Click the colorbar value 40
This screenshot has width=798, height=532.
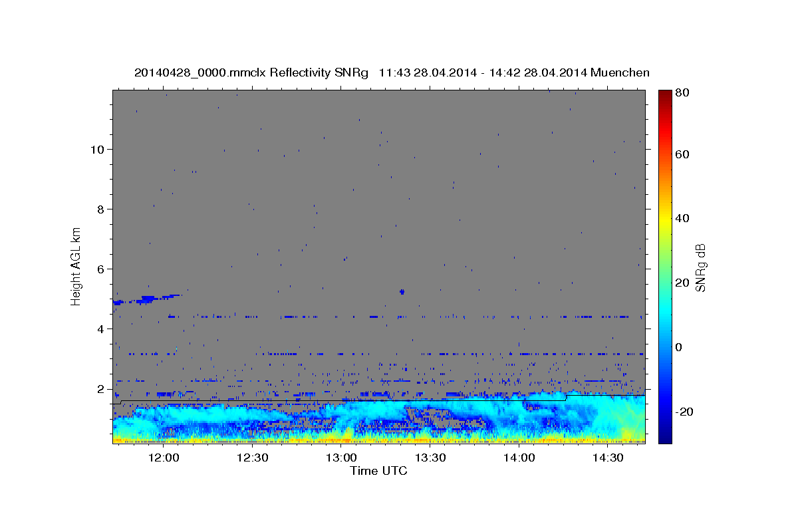(681, 218)
